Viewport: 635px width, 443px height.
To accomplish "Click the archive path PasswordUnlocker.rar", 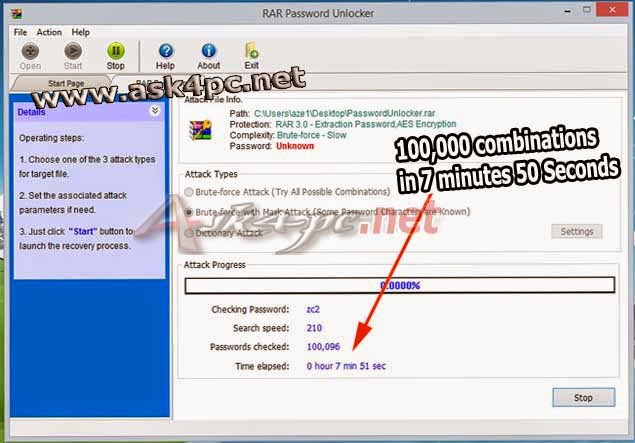I will pos(345,113).
